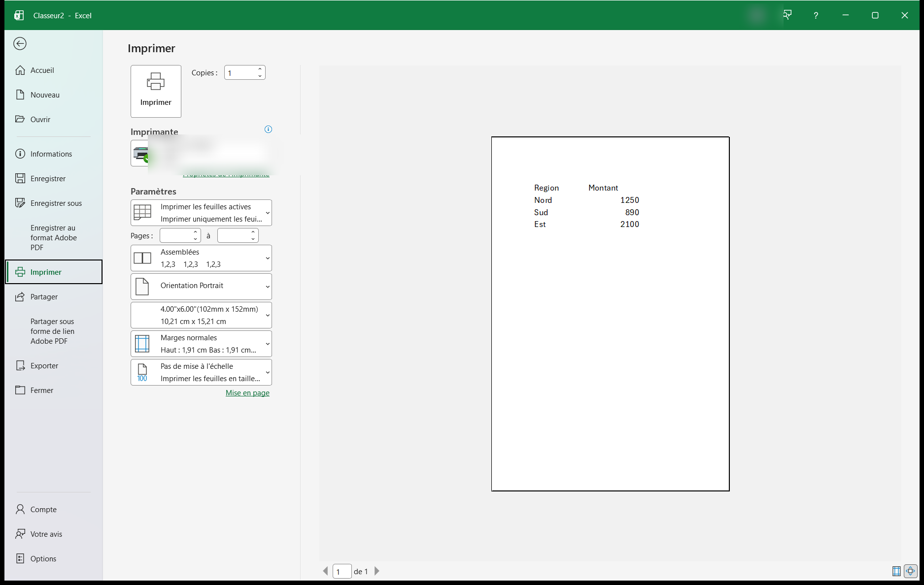The height and width of the screenshot is (585, 924).
Task: Click the Help question mark icon
Action: pos(816,16)
